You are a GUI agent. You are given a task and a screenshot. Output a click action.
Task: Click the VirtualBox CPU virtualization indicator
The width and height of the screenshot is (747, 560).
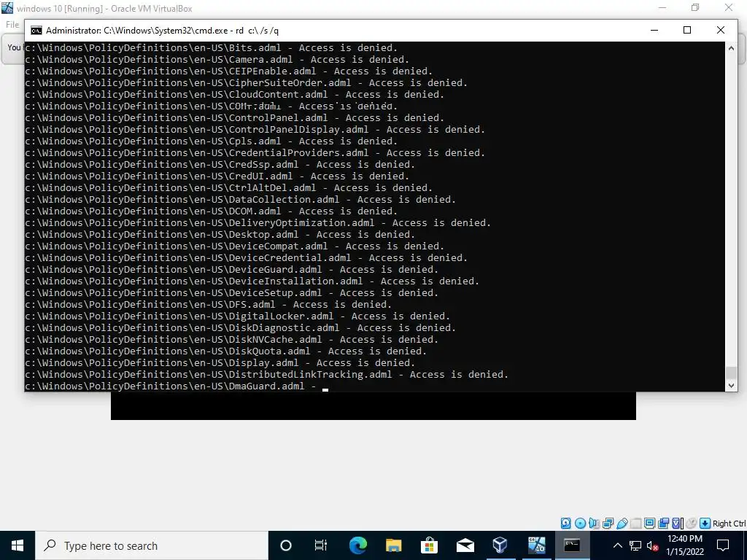[x=678, y=524]
